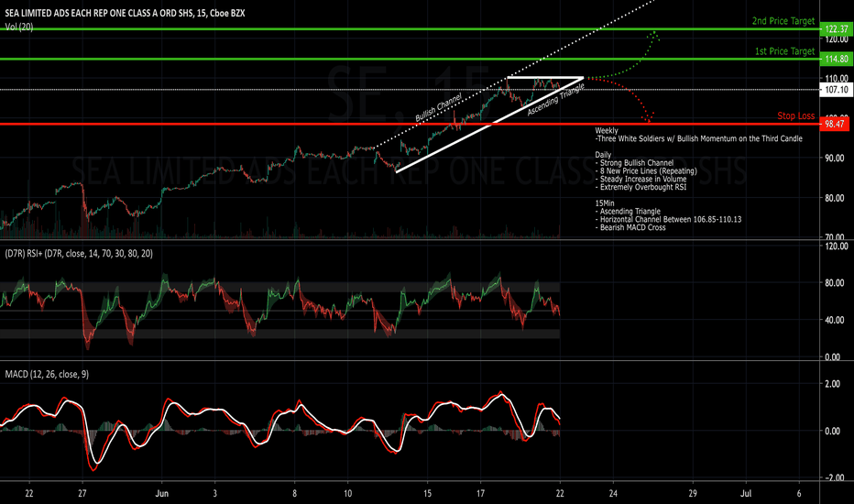Click the (D7R) RSI+ indicator legend
This screenshot has height=504, width=854.
coord(79,253)
